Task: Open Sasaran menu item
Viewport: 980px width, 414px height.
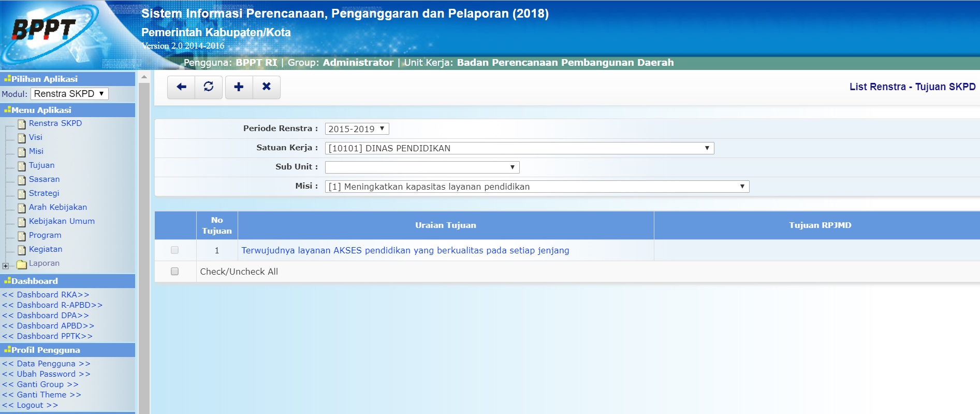Action: [x=45, y=179]
